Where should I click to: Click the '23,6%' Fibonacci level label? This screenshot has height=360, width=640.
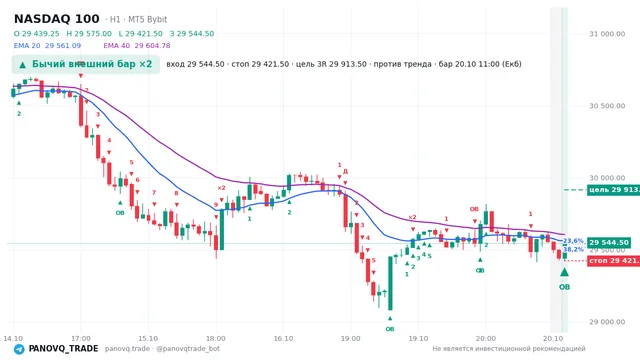click(x=573, y=241)
